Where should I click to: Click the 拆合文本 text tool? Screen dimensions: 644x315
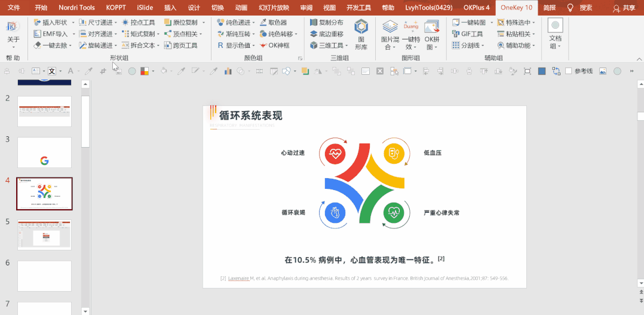click(x=139, y=45)
